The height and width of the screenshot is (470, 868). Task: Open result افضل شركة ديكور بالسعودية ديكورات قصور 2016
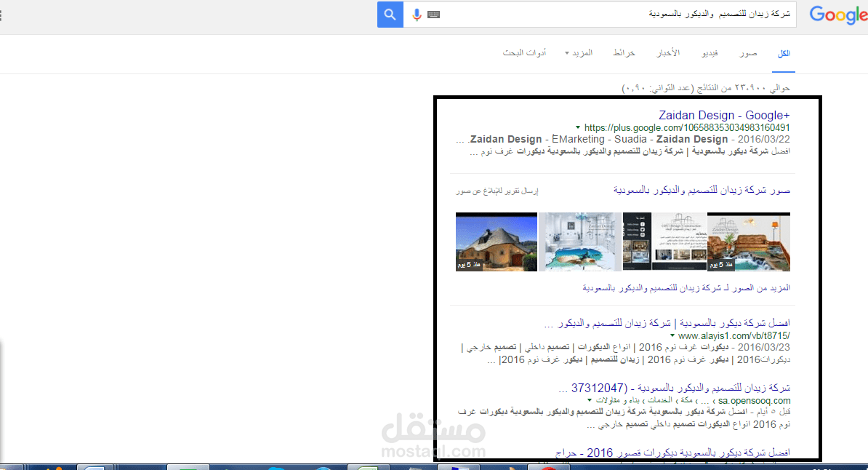672,453
